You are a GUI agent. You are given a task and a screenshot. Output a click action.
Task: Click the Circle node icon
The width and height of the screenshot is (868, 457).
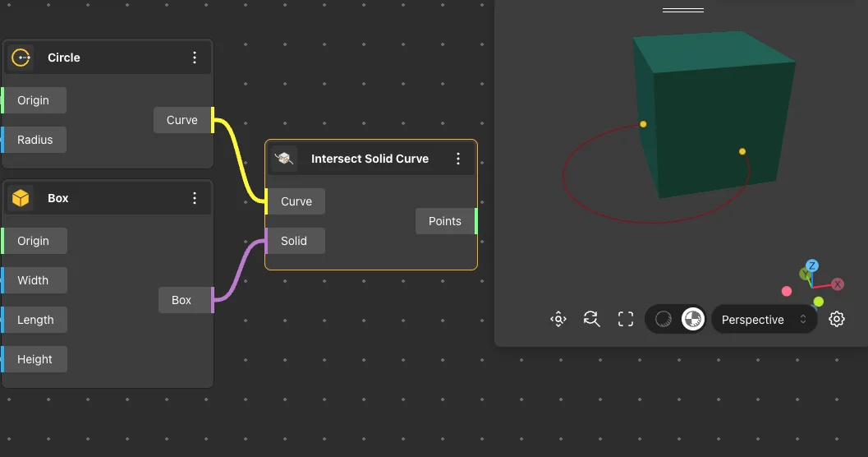[x=21, y=58]
